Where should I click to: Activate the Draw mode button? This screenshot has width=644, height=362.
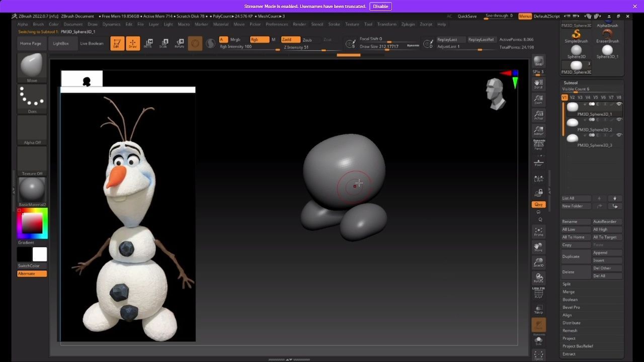coord(132,43)
